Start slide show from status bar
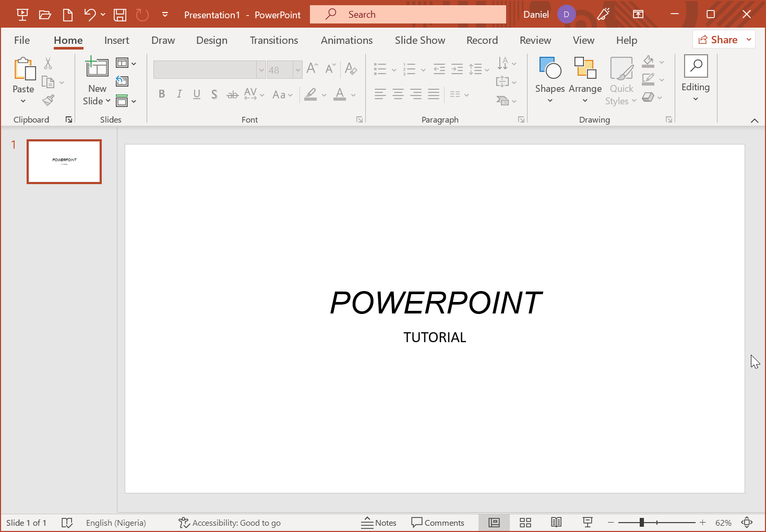The width and height of the screenshot is (766, 532). pyautogui.click(x=588, y=523)
